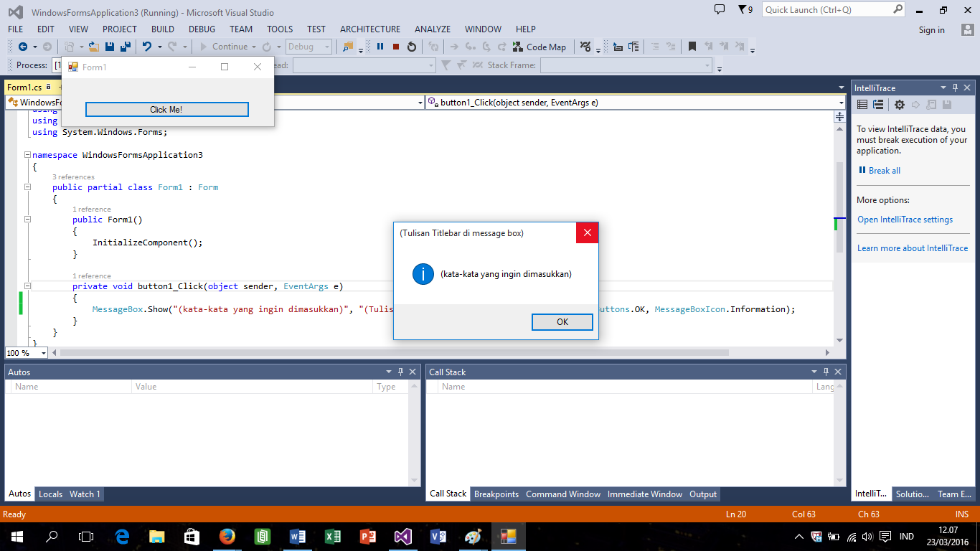Open the DEBUG menu
This screenshot has width=980, height=551.
[x=202, y=29]
